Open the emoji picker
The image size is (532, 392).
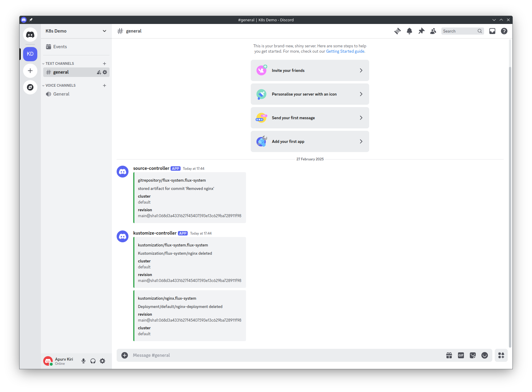pyautogui.click(x=484, y=355)
